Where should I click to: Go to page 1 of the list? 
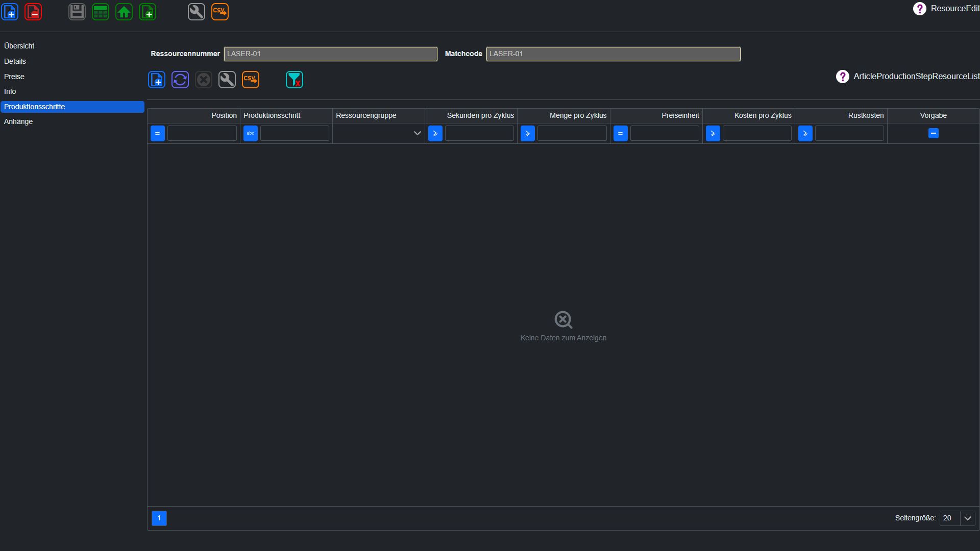(159, 518)
